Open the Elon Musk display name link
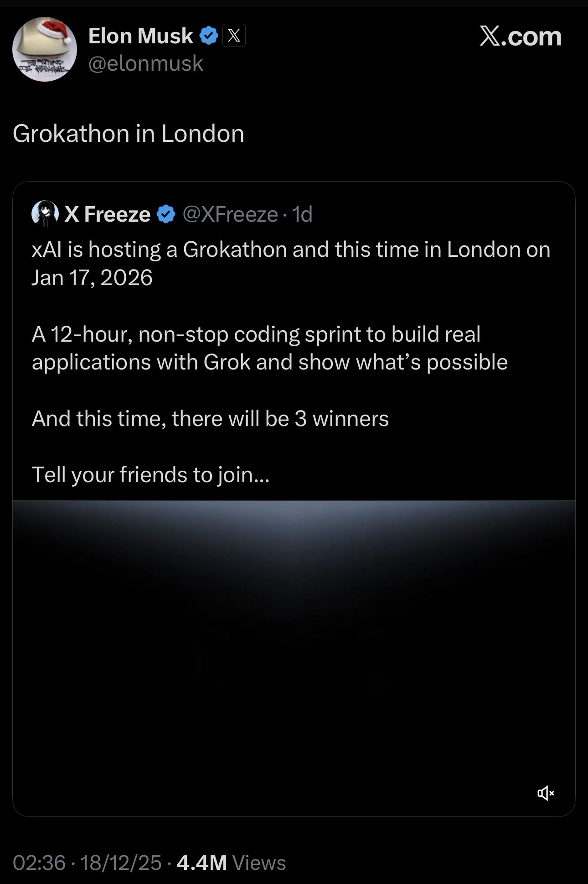588x884 pixels. pyautogui.click(x=140, y=36)
